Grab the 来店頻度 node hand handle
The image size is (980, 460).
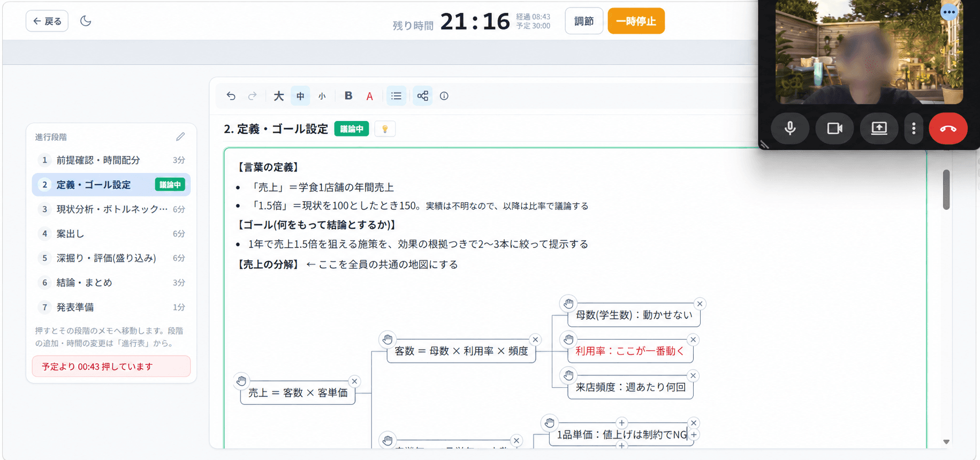point(568,375)
